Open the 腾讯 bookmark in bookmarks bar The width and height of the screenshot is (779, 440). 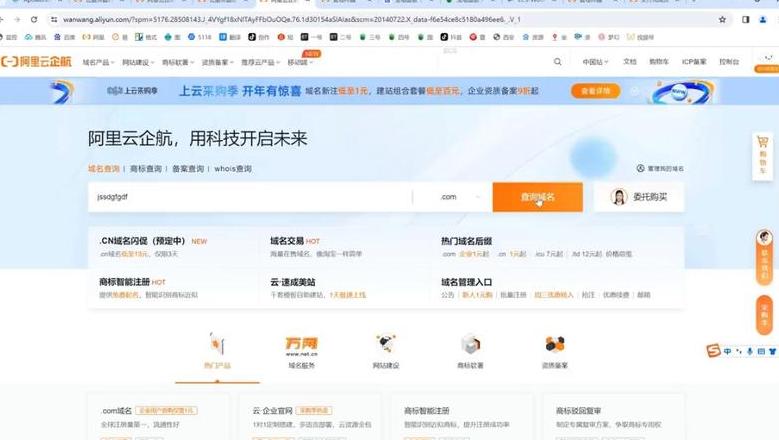(35, 37)
